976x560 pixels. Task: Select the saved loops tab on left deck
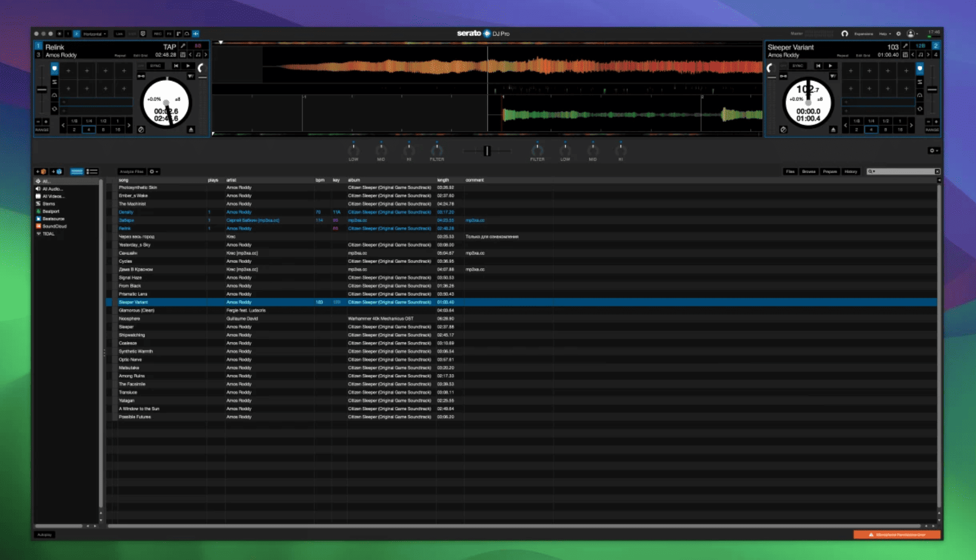pos(55,82)
